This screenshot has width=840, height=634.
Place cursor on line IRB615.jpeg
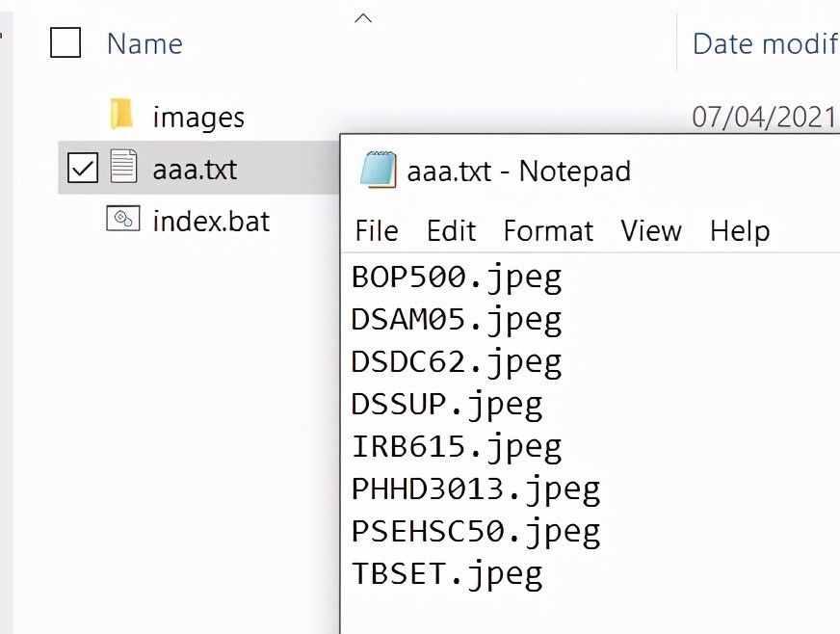pyautogui.click(x=457, y=447)
